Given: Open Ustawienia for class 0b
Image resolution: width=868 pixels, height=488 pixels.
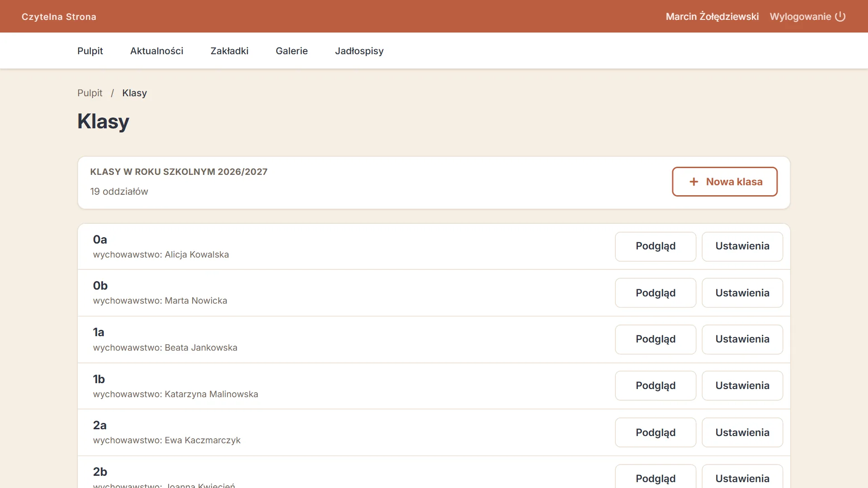Looking at the screenshot, I should coord(742,293).
